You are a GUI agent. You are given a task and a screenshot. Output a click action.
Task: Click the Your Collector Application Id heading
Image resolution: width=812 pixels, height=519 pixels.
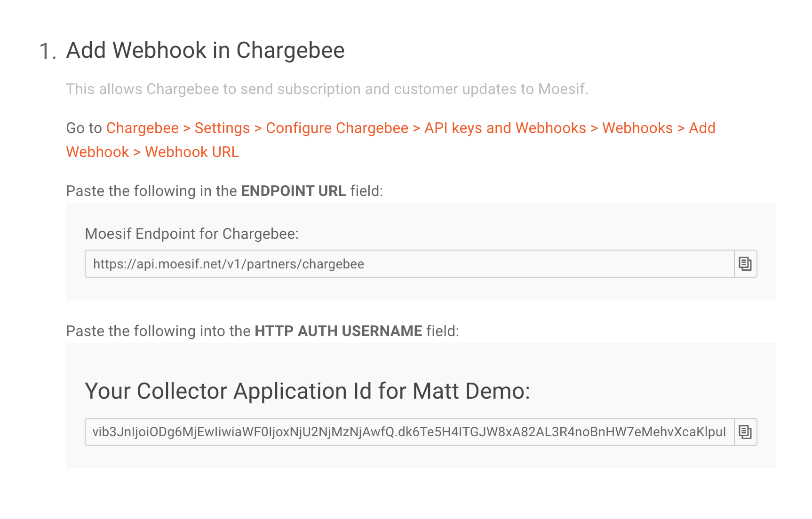(308, 391)
